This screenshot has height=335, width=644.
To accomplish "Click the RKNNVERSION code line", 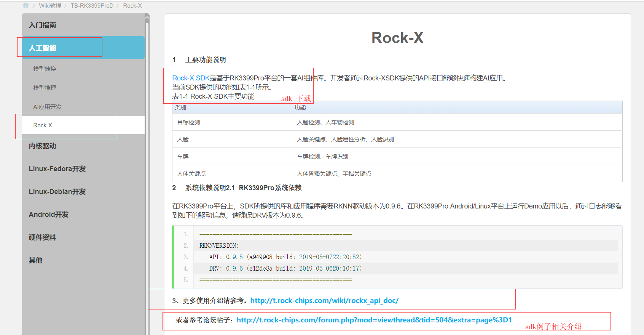I will pyautogui.click(x=406, y=245).
